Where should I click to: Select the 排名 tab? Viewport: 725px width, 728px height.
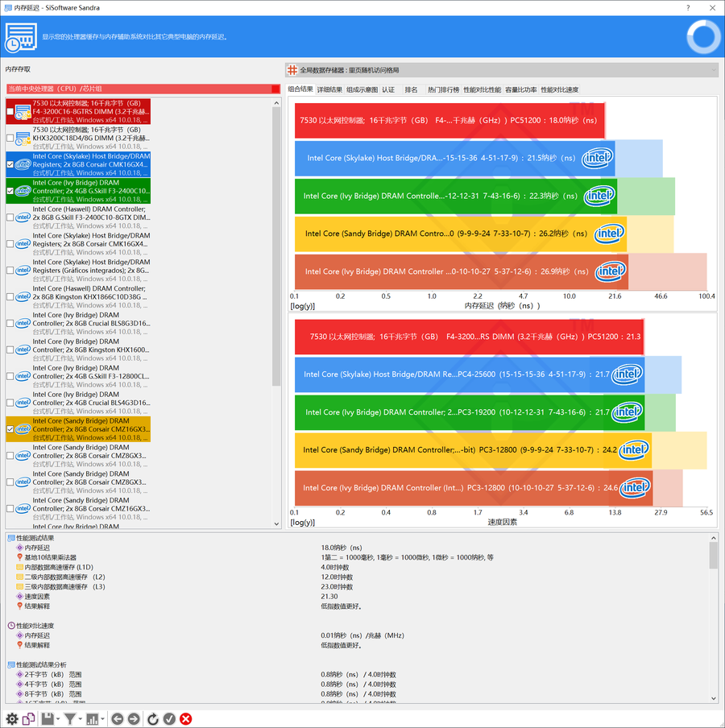(411, 89)
